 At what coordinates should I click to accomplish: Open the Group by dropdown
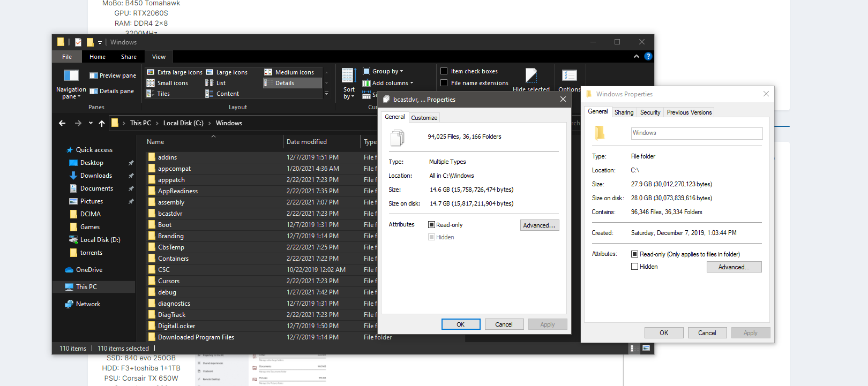tap(383, 71)
